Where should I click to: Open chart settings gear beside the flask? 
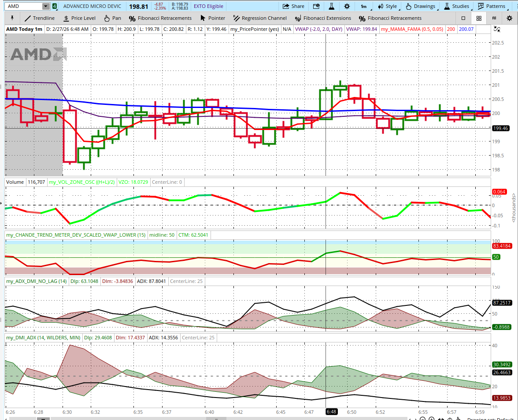click(347, 6)
